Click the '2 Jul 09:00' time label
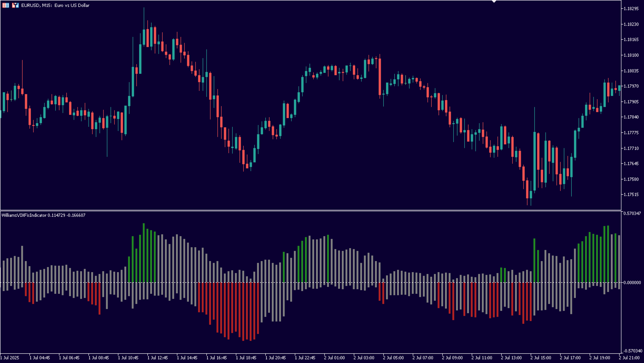 click(452, 358)
